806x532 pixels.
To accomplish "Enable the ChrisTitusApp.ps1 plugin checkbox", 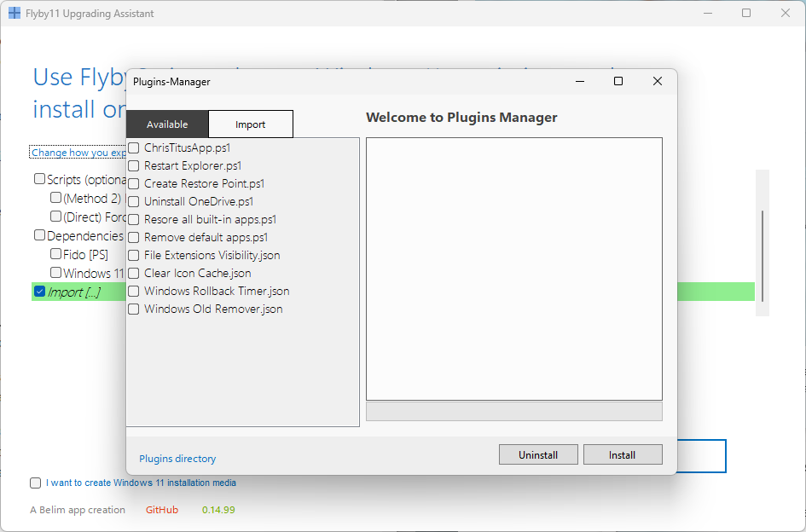I will [x=134, y=148].
